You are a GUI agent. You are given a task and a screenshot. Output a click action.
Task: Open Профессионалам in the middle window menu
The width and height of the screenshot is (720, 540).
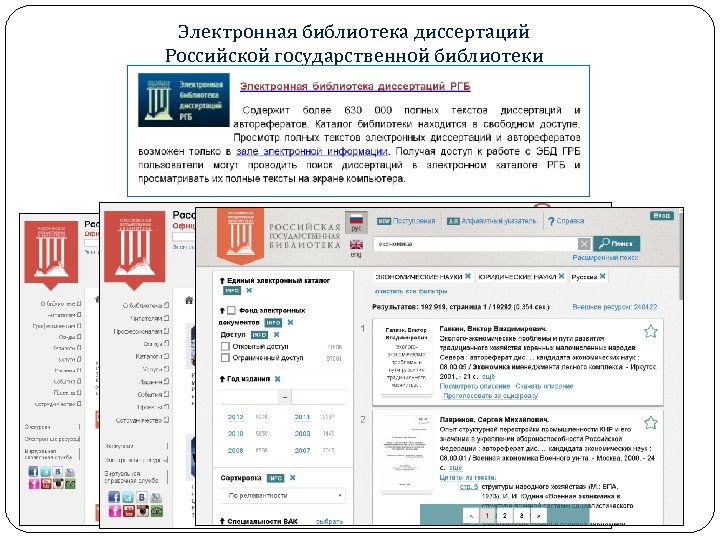point(141,331)
